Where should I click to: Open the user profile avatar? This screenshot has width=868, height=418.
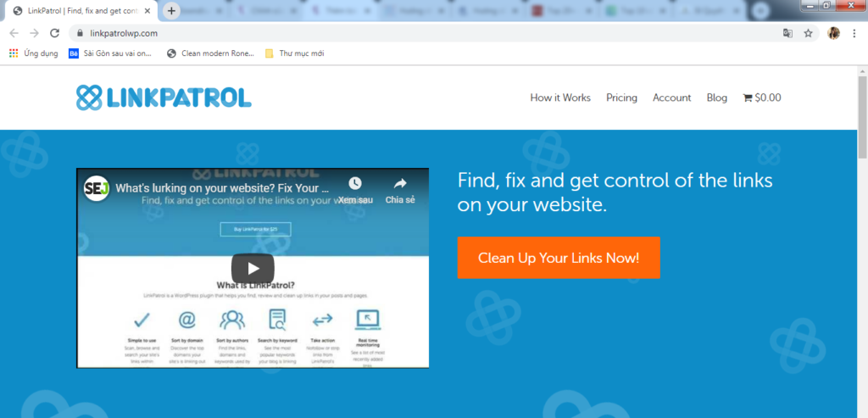click(x=833, y=33)
